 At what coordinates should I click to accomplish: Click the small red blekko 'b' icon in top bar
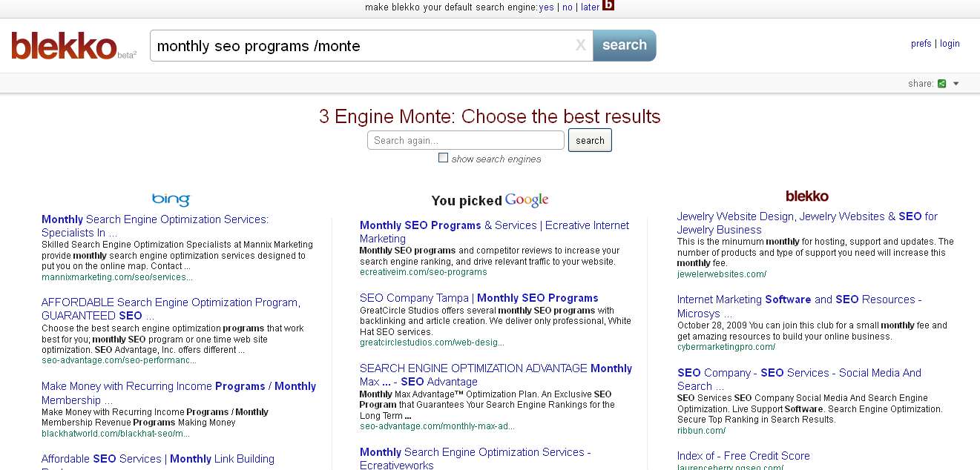point(608,5)
